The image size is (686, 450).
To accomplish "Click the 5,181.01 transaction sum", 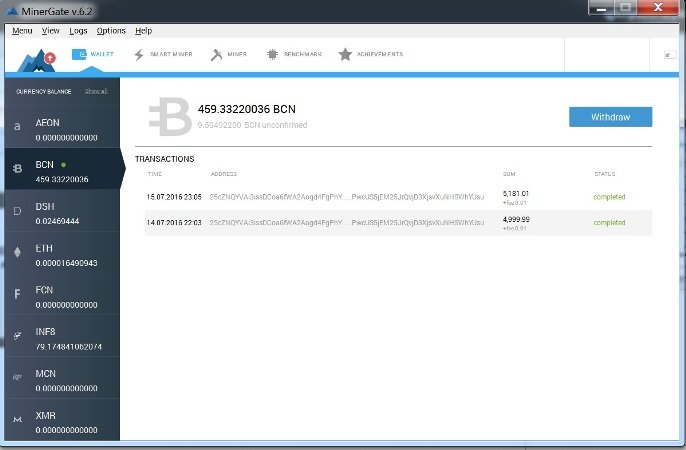I will pos(516,193).
